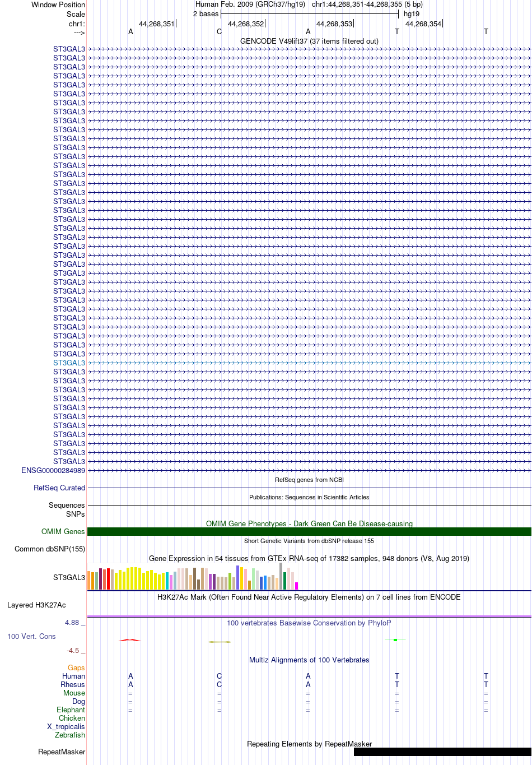This screenshot has width=532, height=765.
Task: Click '100 vertebrates Basewise Conservation by PhyloP' title
Action: coord(309,623)
